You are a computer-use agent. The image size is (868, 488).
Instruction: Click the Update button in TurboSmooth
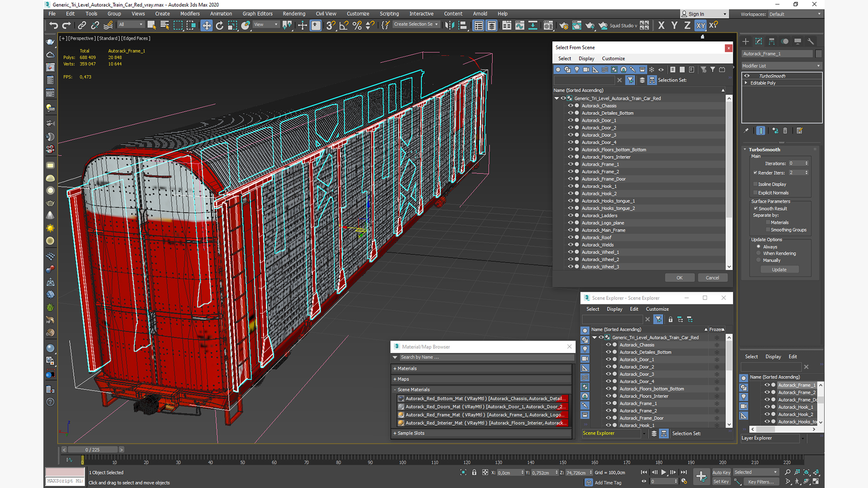coord(779,269)
